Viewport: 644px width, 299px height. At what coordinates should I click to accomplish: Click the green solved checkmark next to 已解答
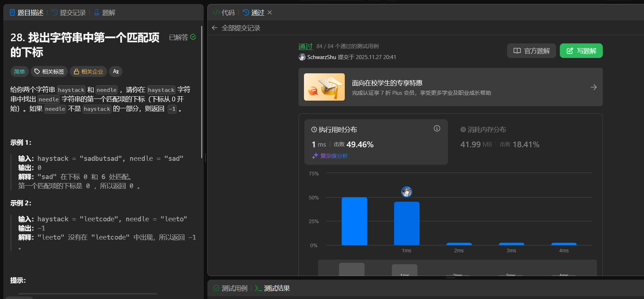[193, 37]
